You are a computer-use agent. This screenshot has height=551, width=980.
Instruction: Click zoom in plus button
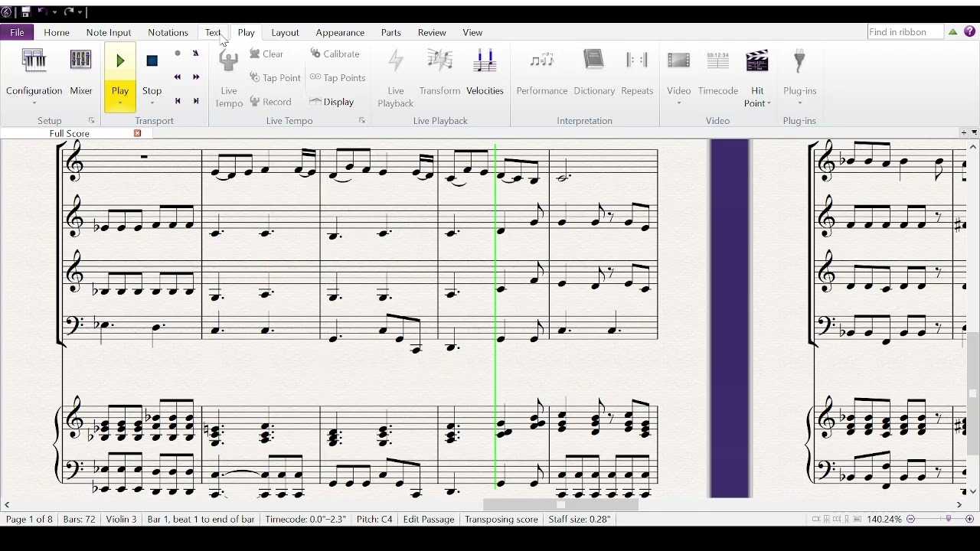(969, 519)
